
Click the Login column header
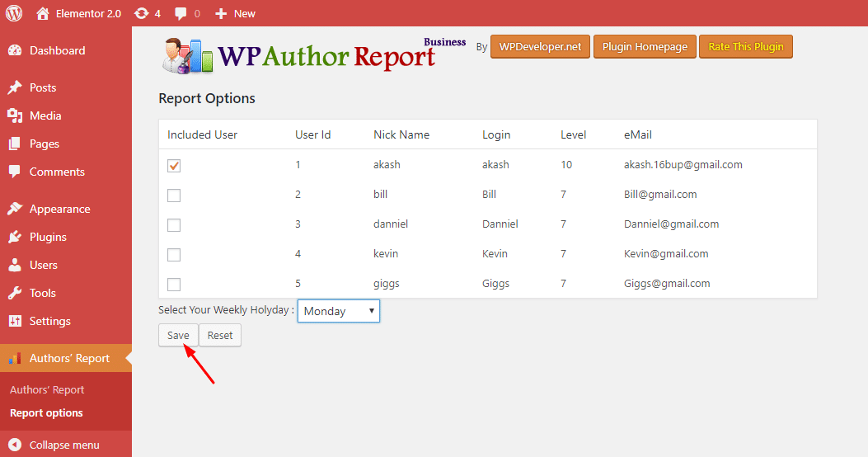tap(496, 135)
